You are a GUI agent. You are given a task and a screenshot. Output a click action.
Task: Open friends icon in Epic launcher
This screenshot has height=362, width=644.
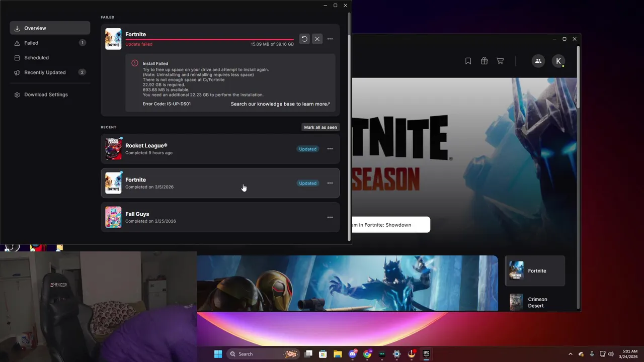[x=538, y=61]
